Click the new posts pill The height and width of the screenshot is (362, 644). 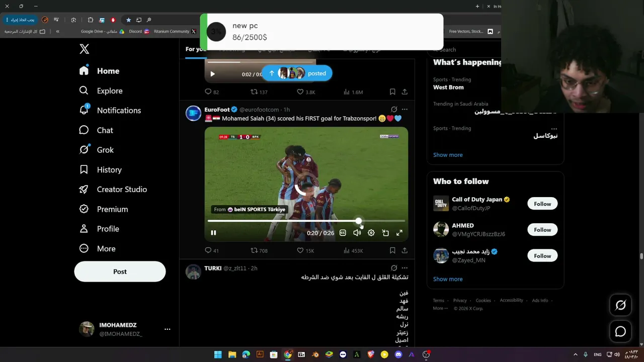tap(297, 73)
